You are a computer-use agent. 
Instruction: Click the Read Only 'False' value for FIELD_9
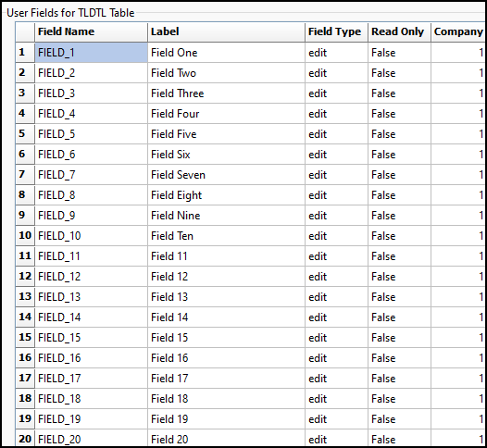[x=399, y=215]
